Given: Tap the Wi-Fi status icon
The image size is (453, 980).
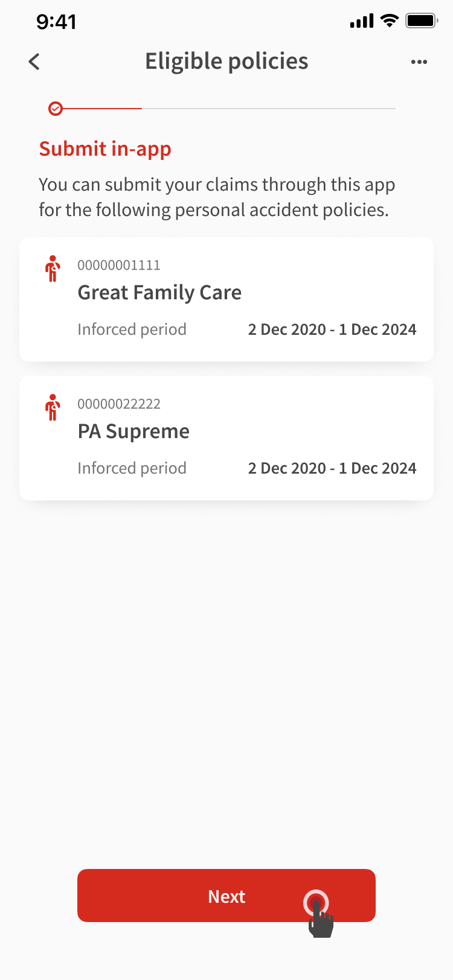Looking at the screenshot, I should coord(390,21).
